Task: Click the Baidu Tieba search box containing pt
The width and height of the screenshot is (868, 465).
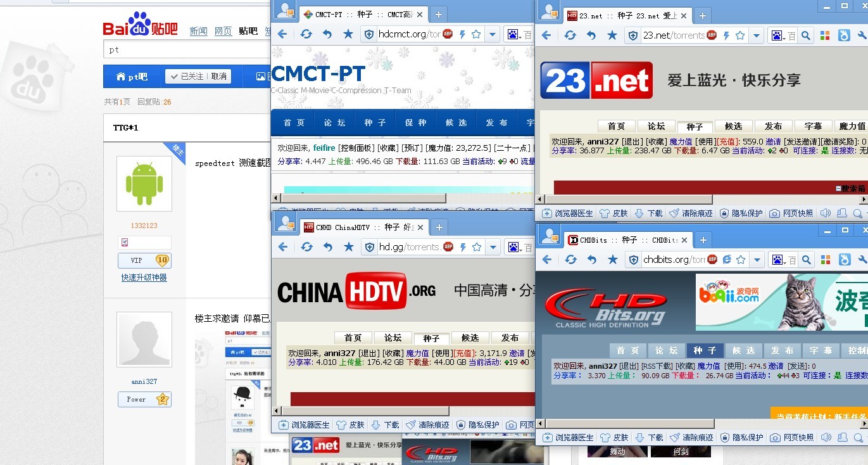Action: tap(187, 49)
